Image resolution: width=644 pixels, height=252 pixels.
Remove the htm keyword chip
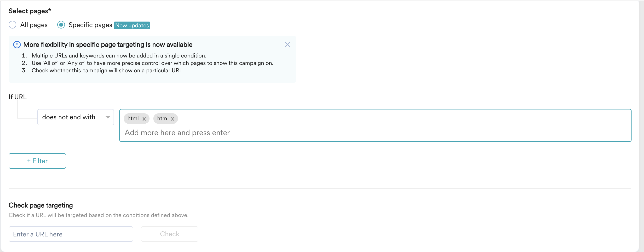click(172, 119)
